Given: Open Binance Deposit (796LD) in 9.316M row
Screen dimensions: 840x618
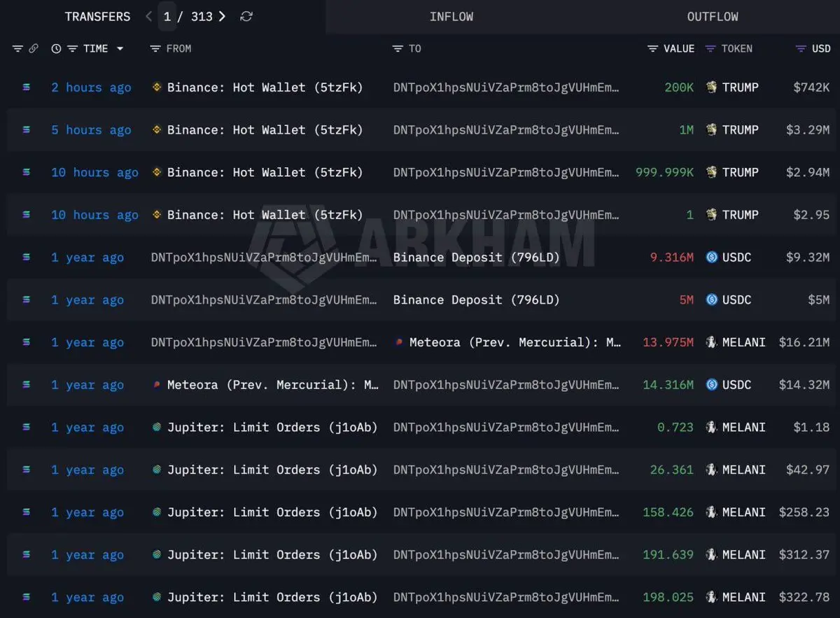Looking at the screenshot, I should click(477, 258).
